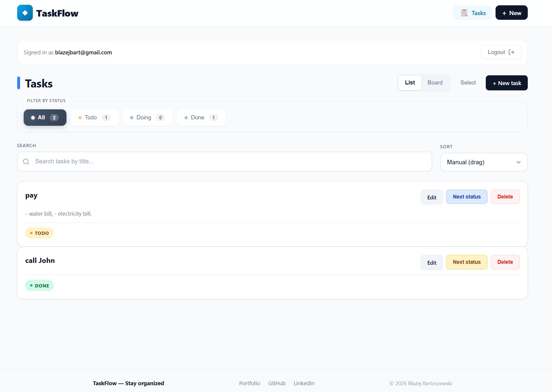The width and height of the screenshot is (552, 392).
Task: Switch to the List view tab
Action: coord(410,83)
